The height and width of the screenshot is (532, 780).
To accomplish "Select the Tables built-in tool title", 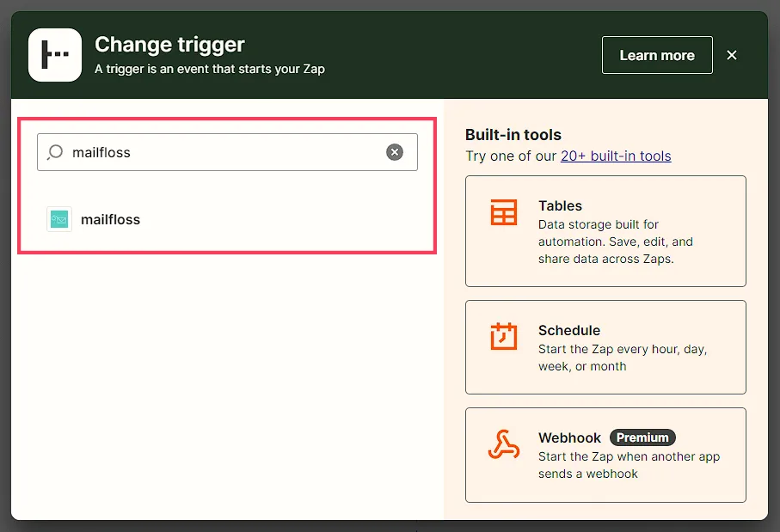I will click(560, 206).
